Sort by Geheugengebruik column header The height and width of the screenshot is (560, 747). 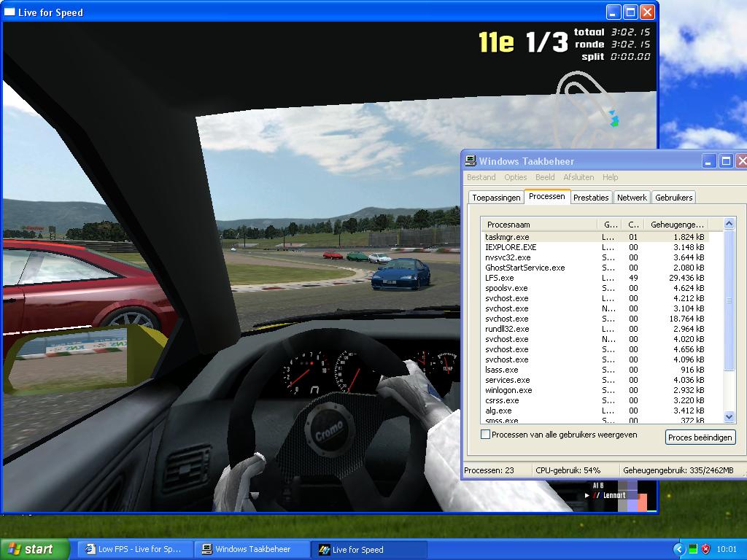pos(676,225)
